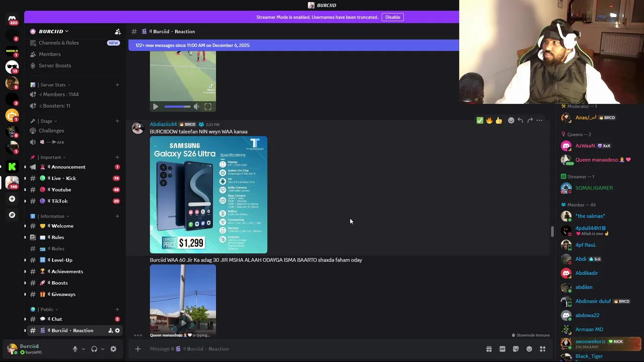The height and width of the screenshot is (362, 644).
Task: Open the Chat channel
Action: 74,319
